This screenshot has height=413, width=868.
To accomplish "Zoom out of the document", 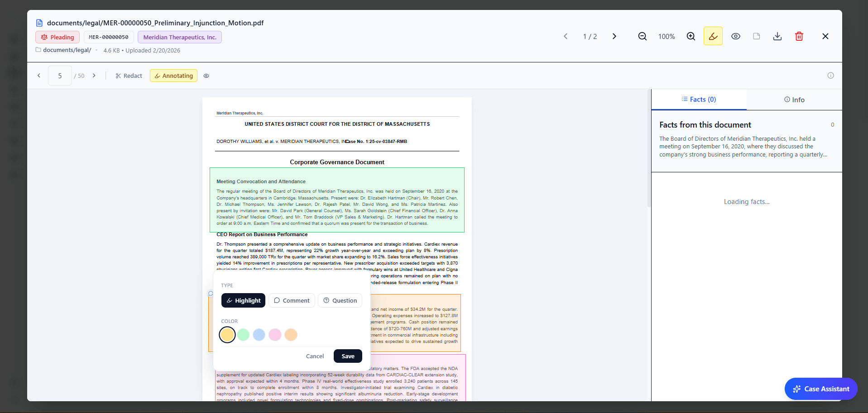I will 642,36.
